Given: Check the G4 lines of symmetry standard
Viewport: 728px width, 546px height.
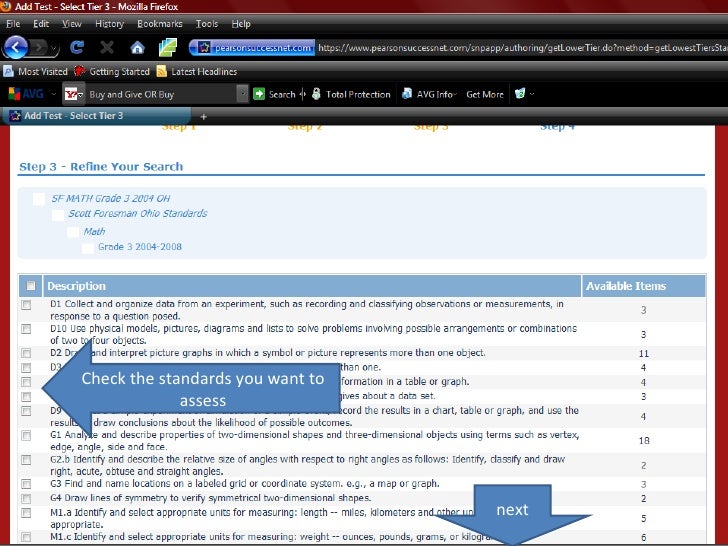Looking at the screenshot, I should coord(26,498).
